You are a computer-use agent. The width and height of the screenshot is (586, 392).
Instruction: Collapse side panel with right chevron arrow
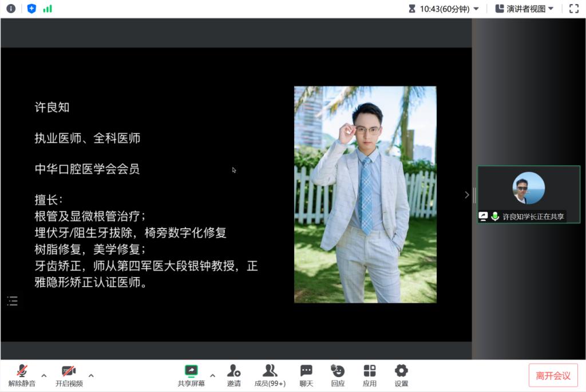[x=467, y=195]
